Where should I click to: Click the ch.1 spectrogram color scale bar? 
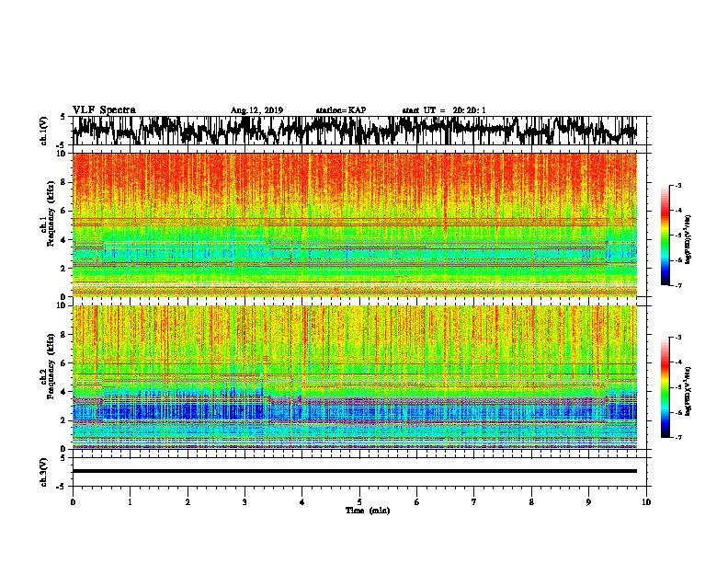(665, 236)
